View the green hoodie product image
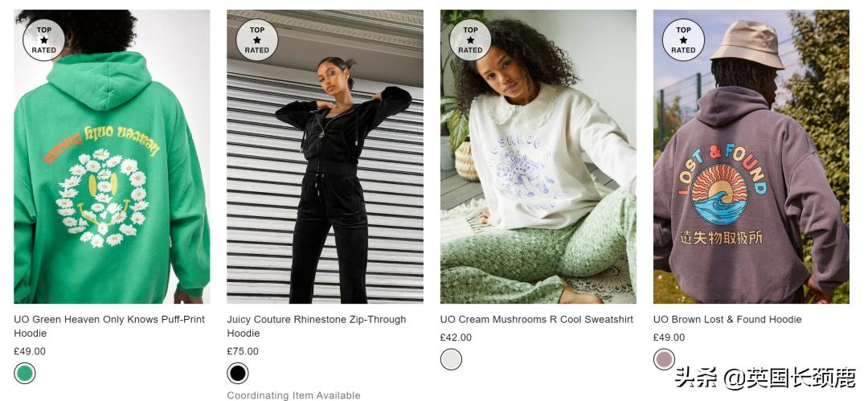Screen dimensions: 868x401 (112, 157)
